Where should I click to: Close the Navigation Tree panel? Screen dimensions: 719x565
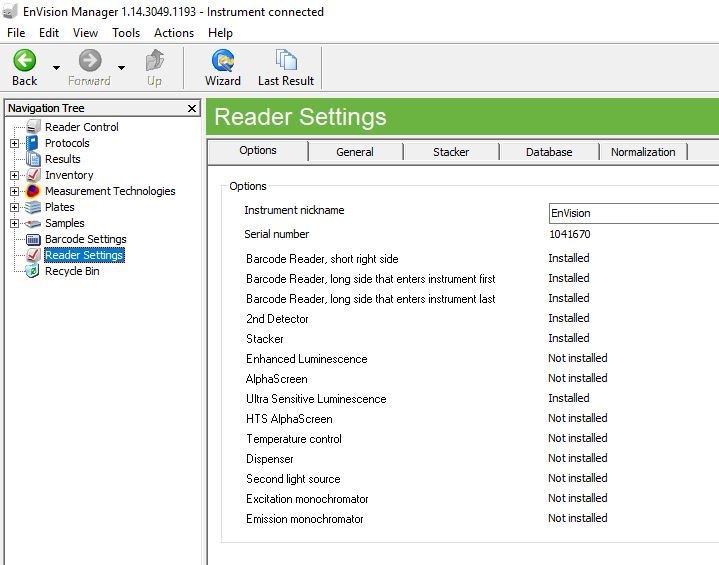coord(192,108)
